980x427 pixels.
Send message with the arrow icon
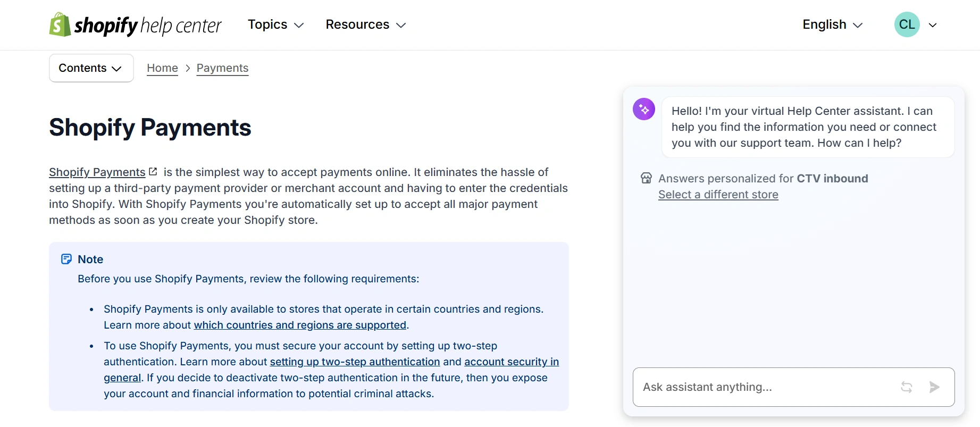click(x=934, y=387)
